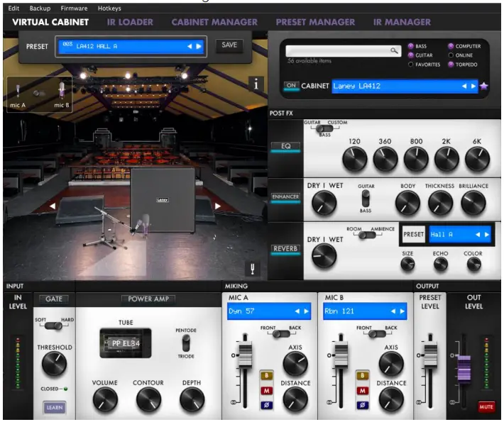Viewport: 504px width, 422px height.
Task: Flip the MIC A FRONT/BACK switch
Action: (281, 334)
